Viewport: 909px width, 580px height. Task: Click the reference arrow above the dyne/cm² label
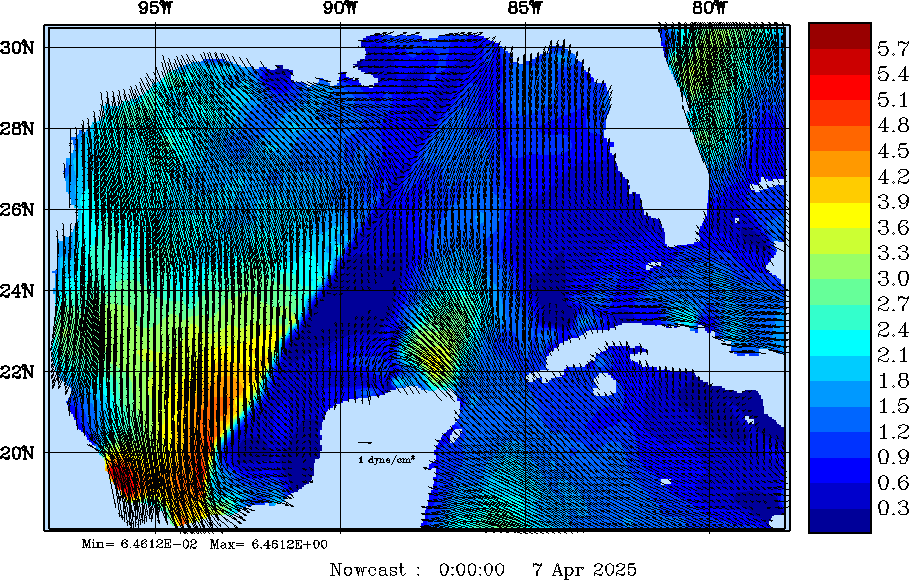click(365, 443)
